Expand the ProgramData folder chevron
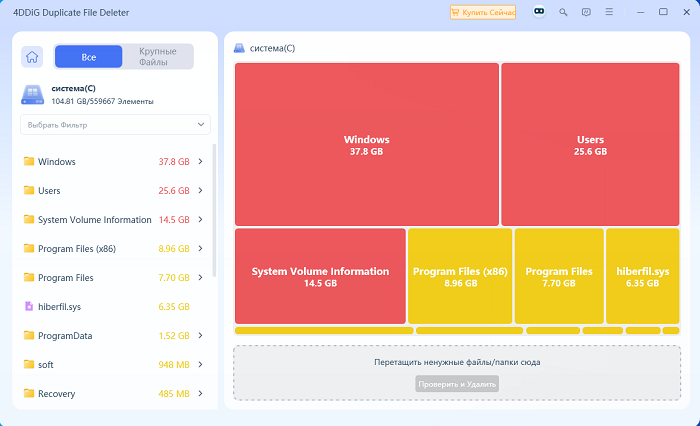700x426 pixels. pos(200,335)
